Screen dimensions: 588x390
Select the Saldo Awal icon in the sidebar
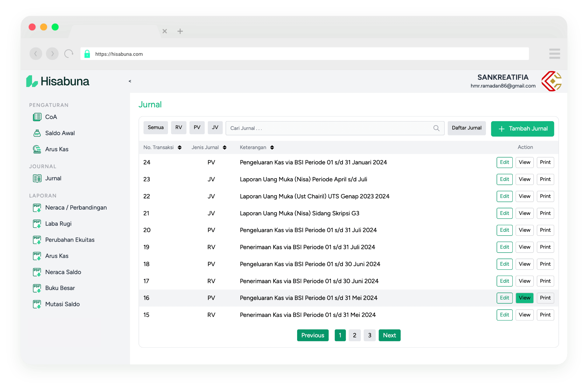[x=37, y=133]
